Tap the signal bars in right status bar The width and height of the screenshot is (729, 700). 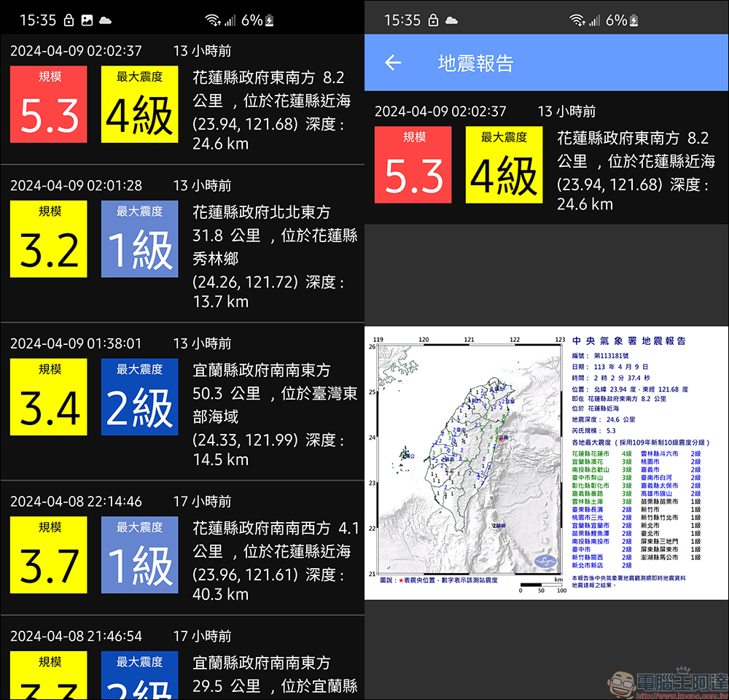tap(595, 20)
